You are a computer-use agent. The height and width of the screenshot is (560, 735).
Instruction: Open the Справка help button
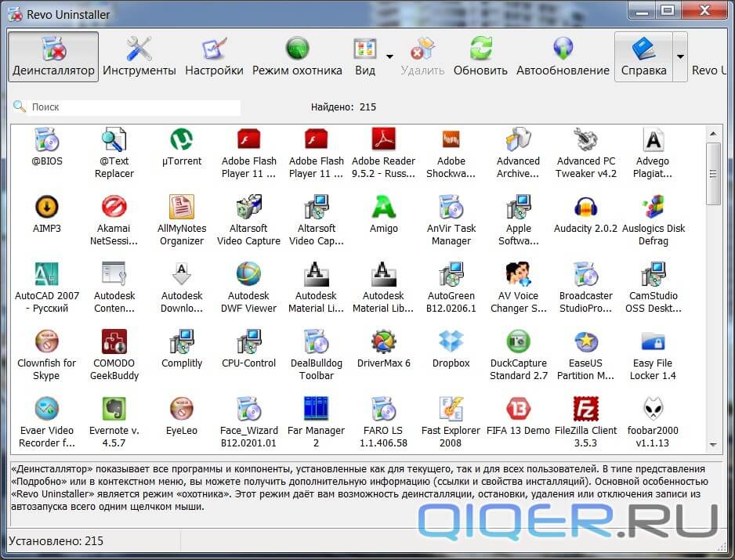click(643, 56)
